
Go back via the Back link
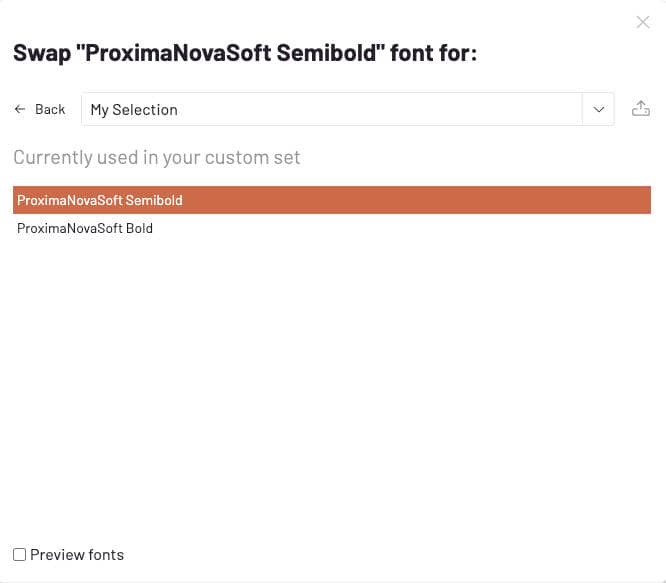[40, 109]
